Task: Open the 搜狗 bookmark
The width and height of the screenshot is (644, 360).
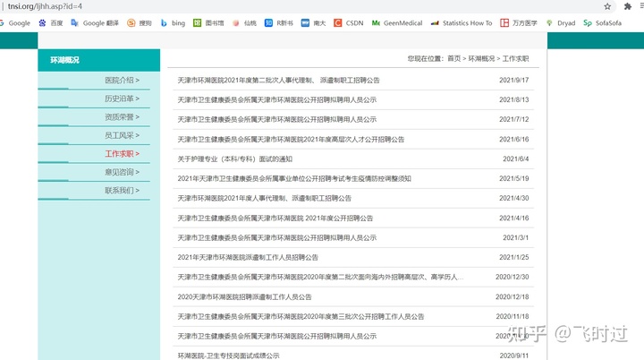Action: 140,23
